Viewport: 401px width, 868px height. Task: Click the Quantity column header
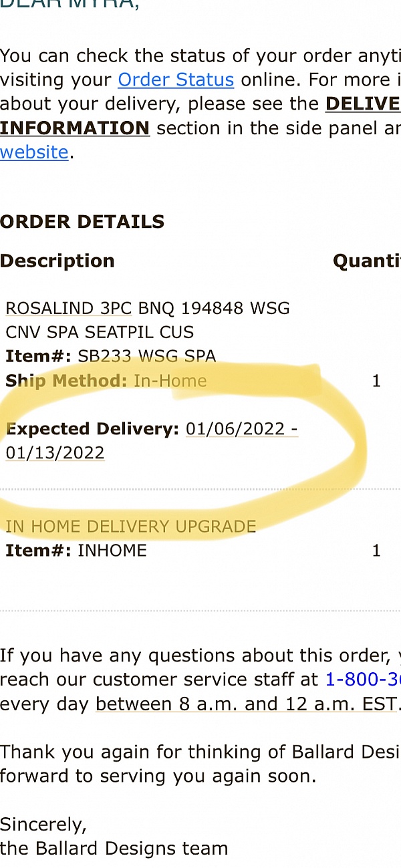click(x=366, y=261)
